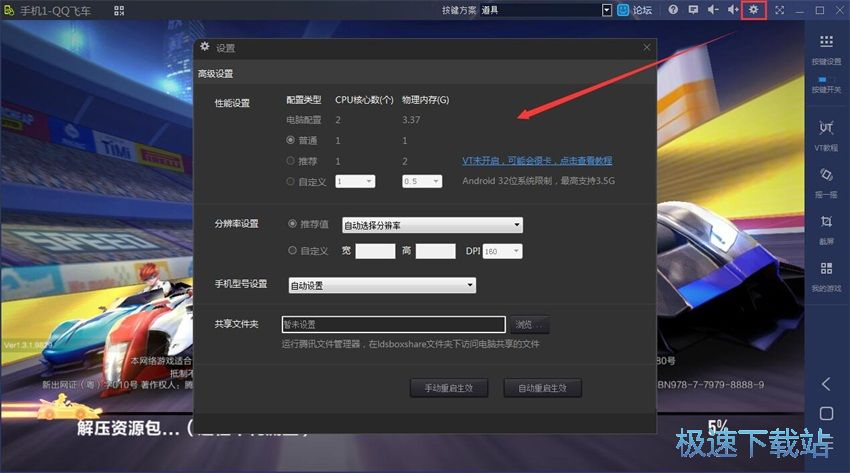850x473 pixels.
Task: Close the 设置 dialog
Action: (647, 47)
